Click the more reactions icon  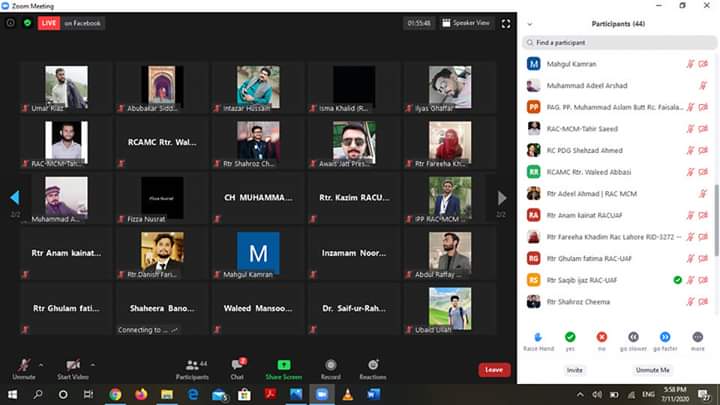coord(698,337)
